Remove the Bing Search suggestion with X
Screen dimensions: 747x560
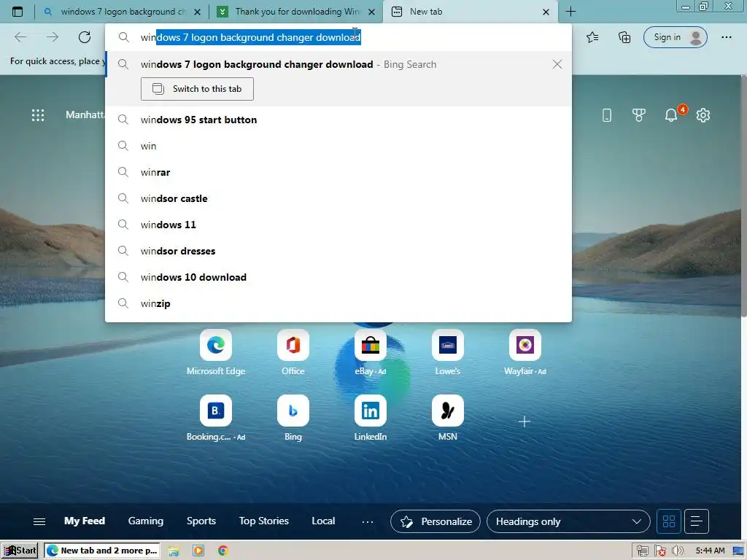point(557,64)
